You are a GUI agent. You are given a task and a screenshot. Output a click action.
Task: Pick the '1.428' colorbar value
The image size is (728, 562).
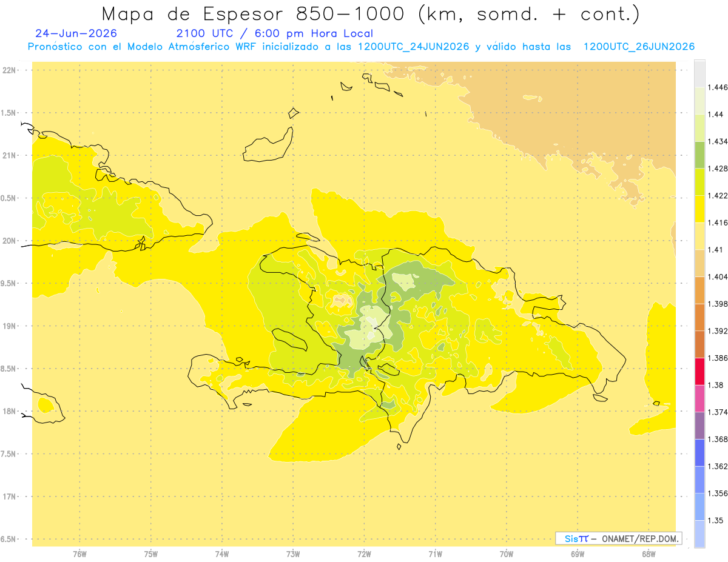tap(718, 169)
